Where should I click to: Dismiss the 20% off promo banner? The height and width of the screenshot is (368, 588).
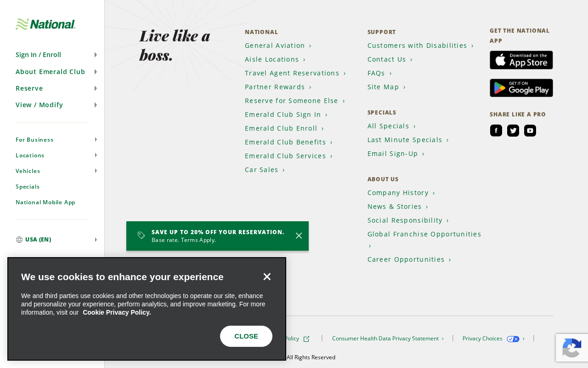[x=299, y=236]
